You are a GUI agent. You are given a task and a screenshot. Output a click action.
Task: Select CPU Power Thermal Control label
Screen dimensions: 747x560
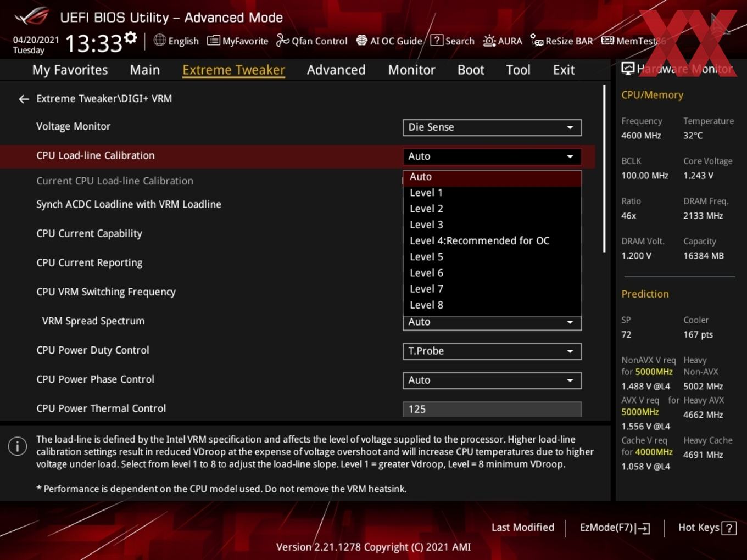(x=101, y=408)
